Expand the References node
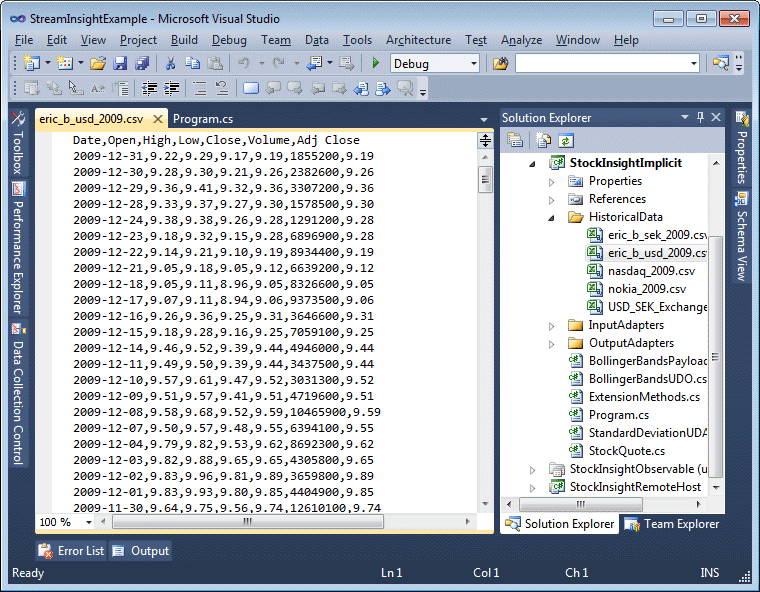 552,200
